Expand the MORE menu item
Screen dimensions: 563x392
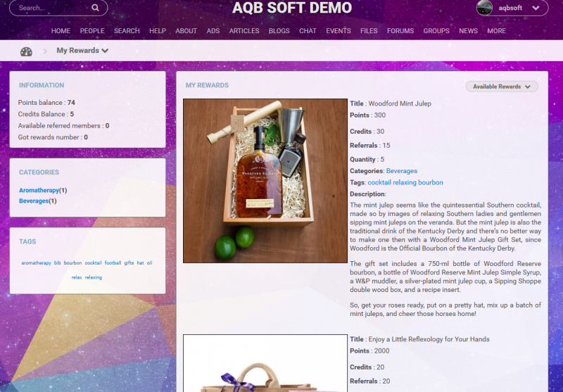tap(497, 31)
